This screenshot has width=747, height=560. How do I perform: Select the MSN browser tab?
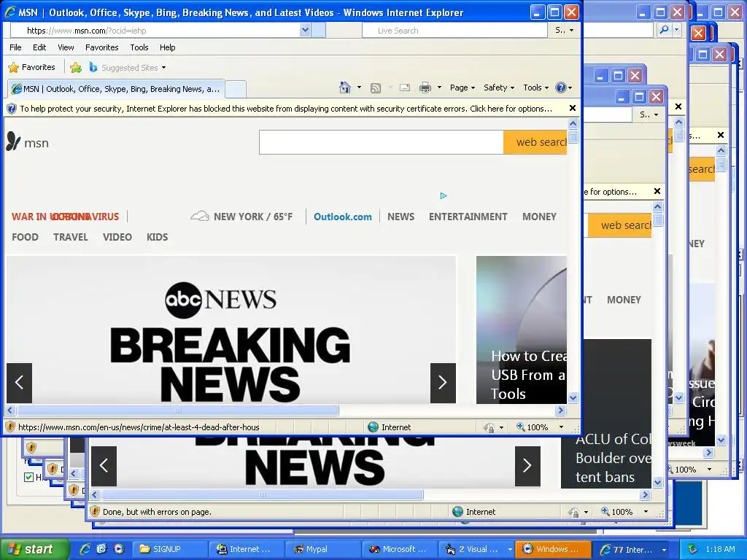pos(116,88)
